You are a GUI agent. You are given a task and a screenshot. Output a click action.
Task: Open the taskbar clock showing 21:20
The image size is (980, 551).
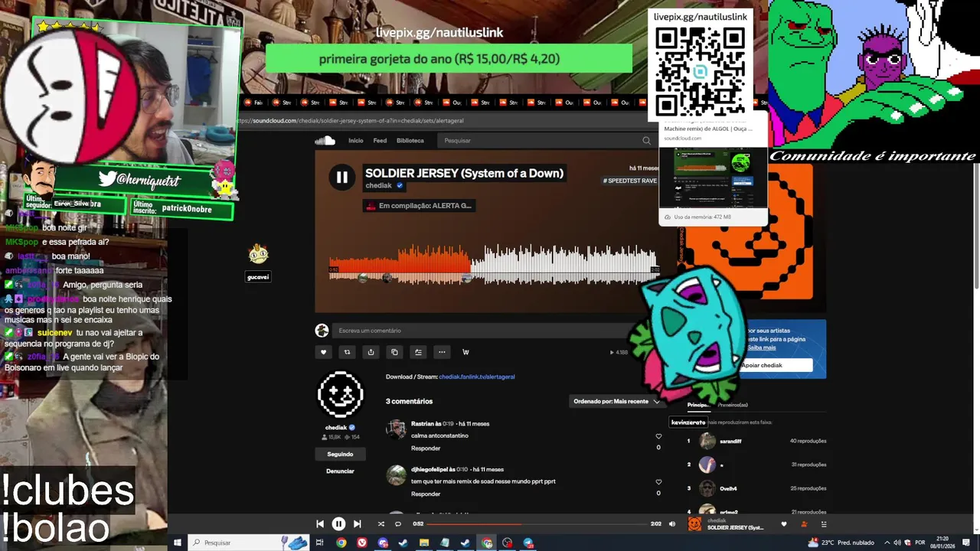(x=941, y=543)
